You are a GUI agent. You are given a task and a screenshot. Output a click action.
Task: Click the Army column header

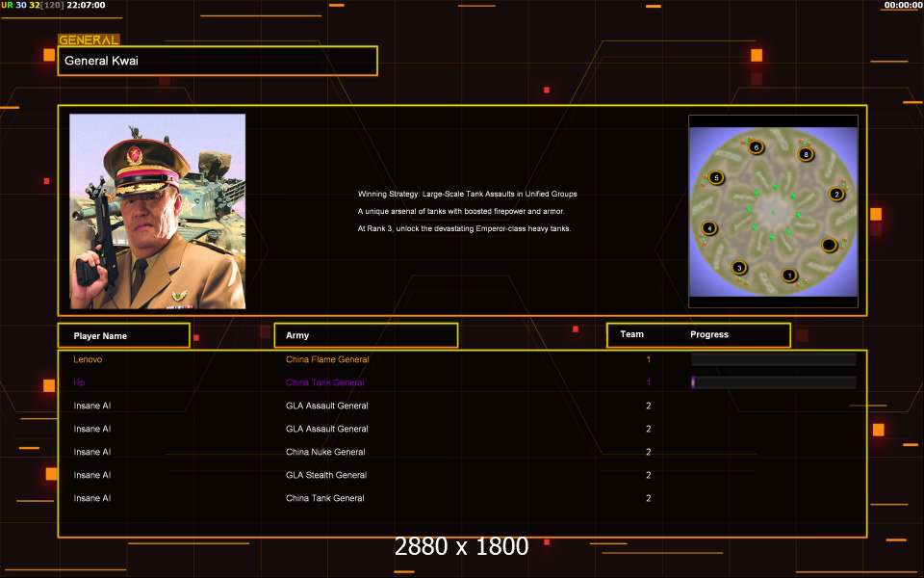(366, 335)
